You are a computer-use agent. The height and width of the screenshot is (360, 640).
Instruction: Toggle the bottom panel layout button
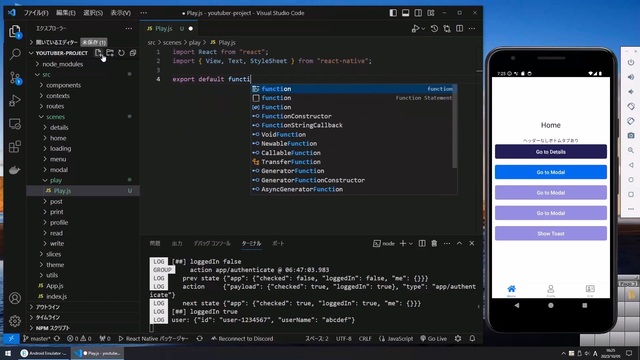[x=405, y=13]
